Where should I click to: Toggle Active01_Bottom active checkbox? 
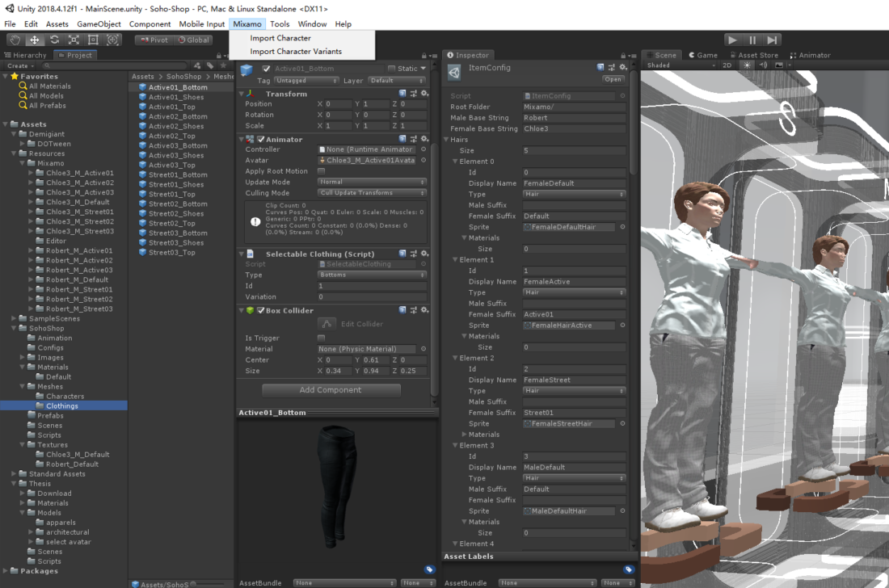point(266,69)
